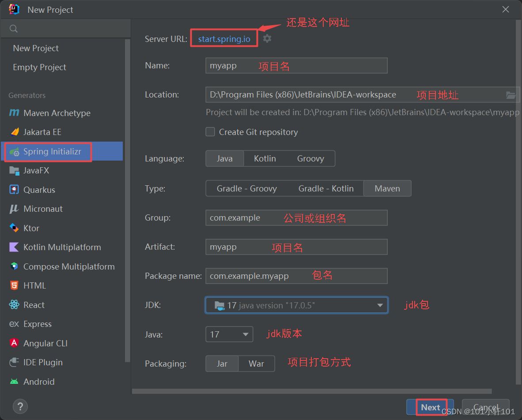
Task: Click the Angular CLI icon
Action: 14,343
